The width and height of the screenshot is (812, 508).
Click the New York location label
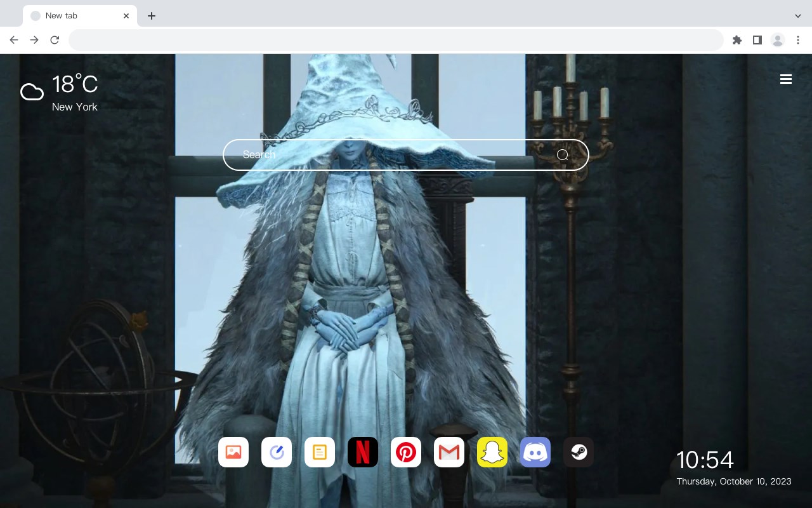[75, 107]
